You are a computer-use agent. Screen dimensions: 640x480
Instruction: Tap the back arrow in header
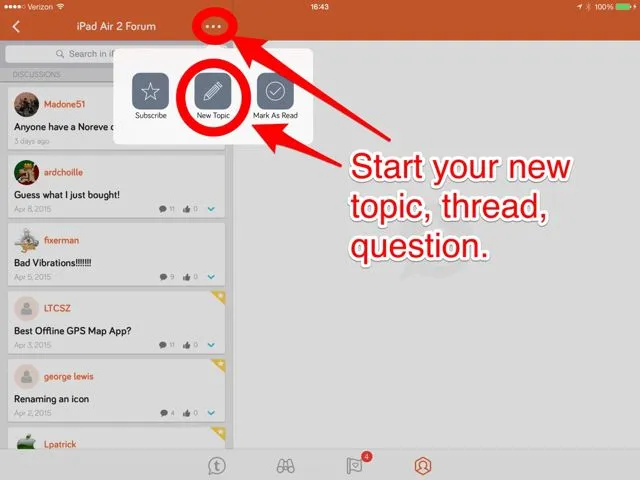16,26
